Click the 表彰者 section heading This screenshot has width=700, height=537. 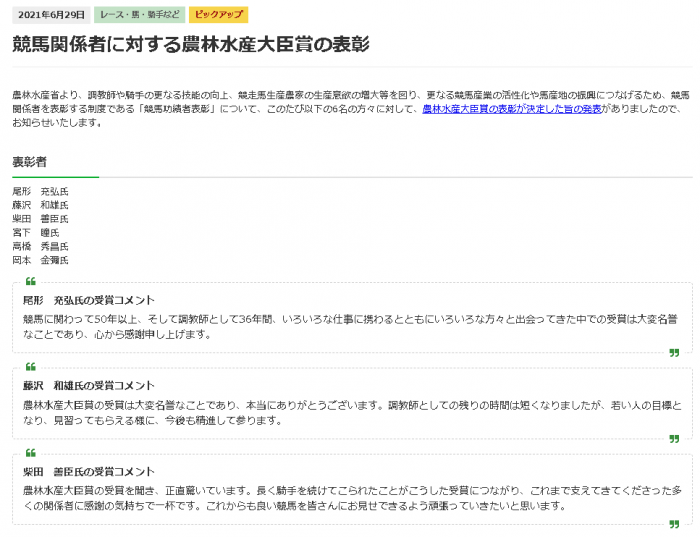[29, 162]
